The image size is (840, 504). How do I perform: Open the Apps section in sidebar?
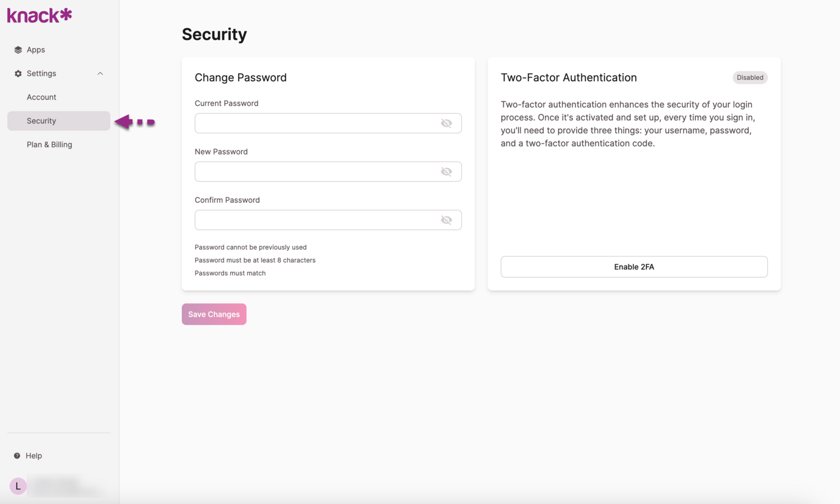(35, 49)
